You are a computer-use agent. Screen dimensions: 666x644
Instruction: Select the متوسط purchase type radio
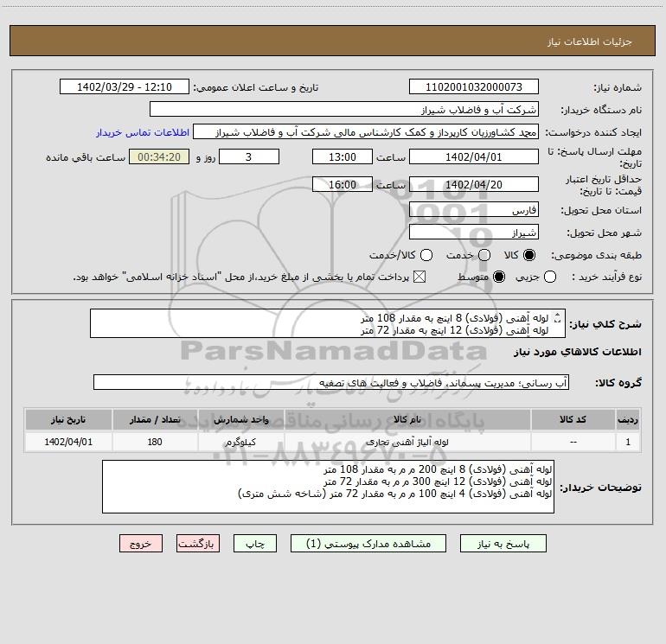499,277
